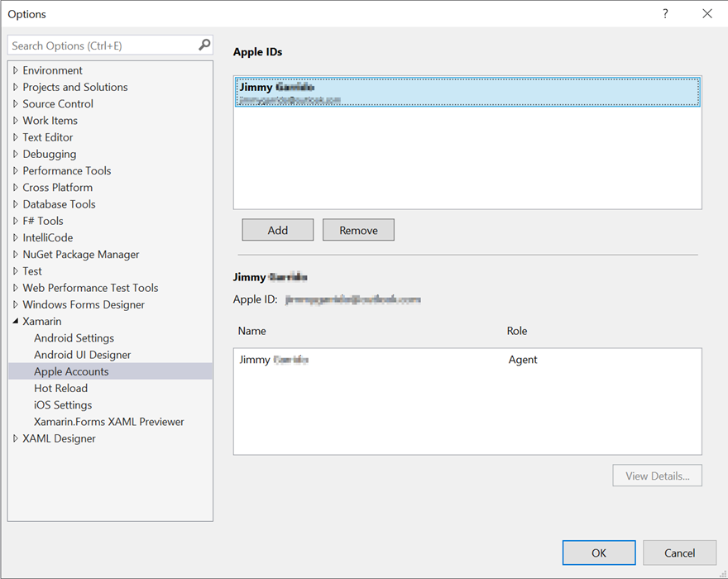This screenshot has width=728, height=579.
Task: Select IntelliCode category
Action: [x=48, y=237]
